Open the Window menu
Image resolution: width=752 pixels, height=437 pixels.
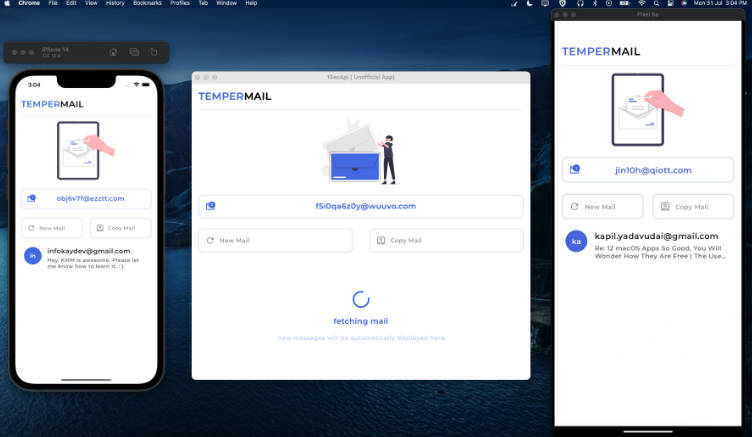[x=226, y=3]
